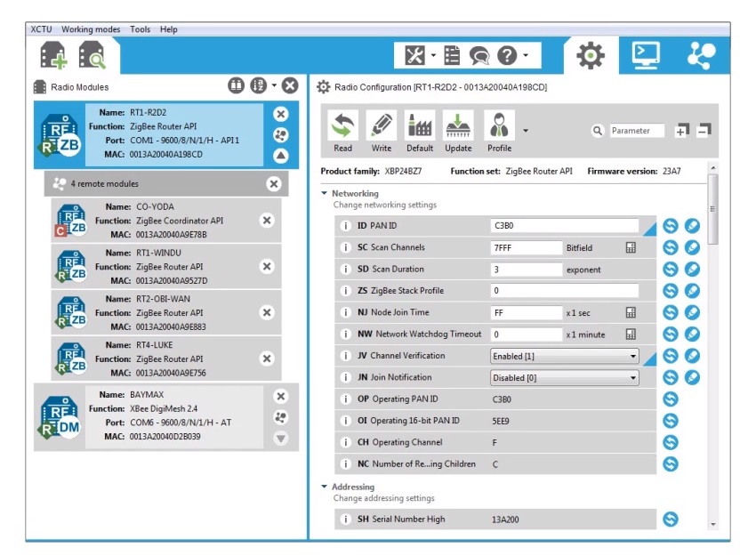Open the Tools wrench icon
756x556 pixels.
click(x=414, y=55)
